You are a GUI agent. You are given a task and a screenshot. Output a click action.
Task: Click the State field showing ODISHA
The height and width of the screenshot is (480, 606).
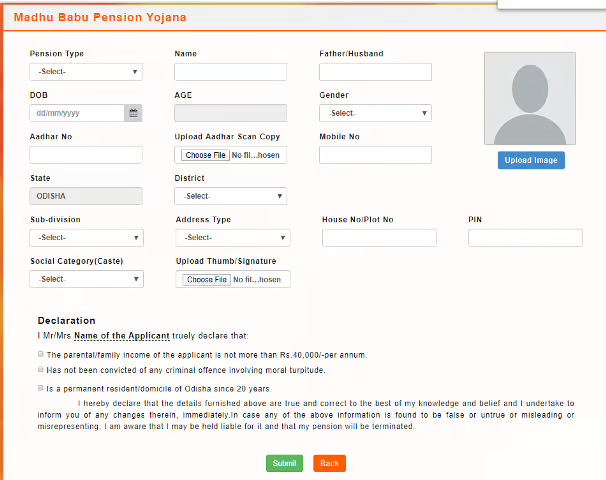(x=86, y=196)
